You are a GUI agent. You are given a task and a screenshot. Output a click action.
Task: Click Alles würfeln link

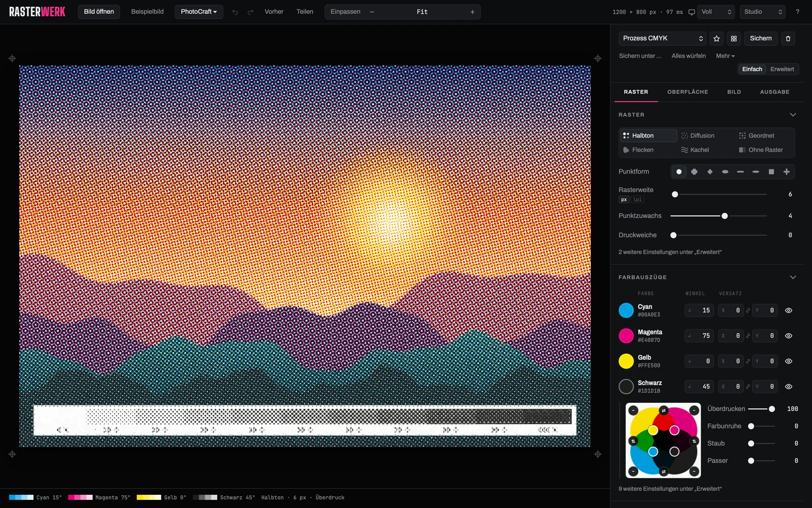click(x=689, y=56)
